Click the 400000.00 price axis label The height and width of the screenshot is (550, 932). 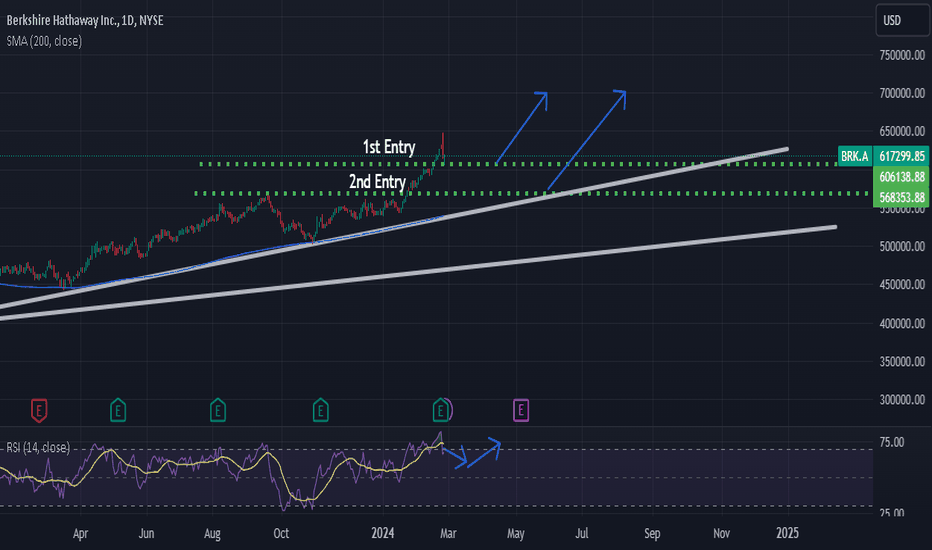click(902, 323)
